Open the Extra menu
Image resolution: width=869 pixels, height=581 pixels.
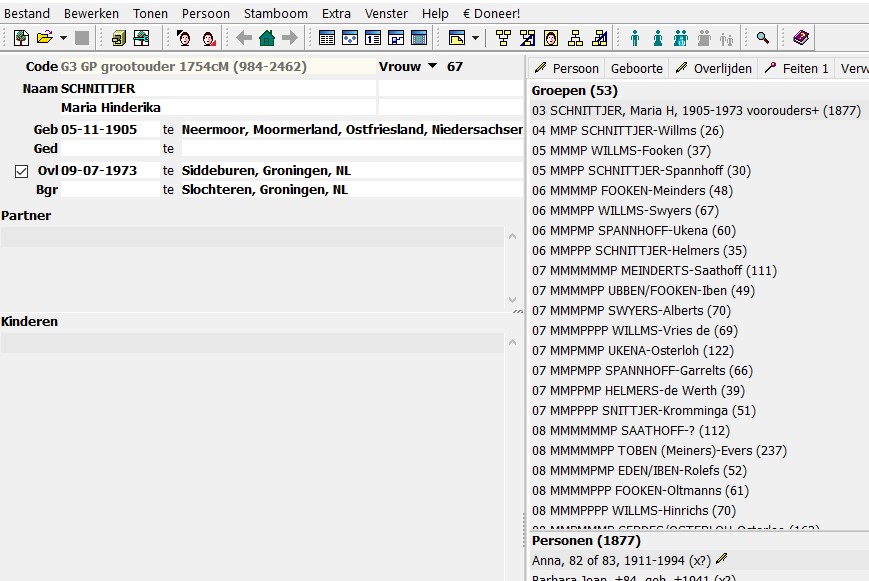pos(336,13)
